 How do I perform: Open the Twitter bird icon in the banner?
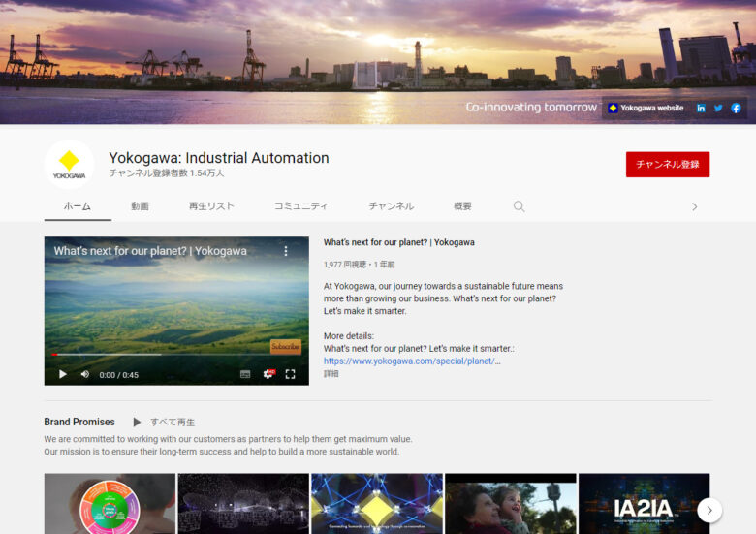tap(718, 108)
